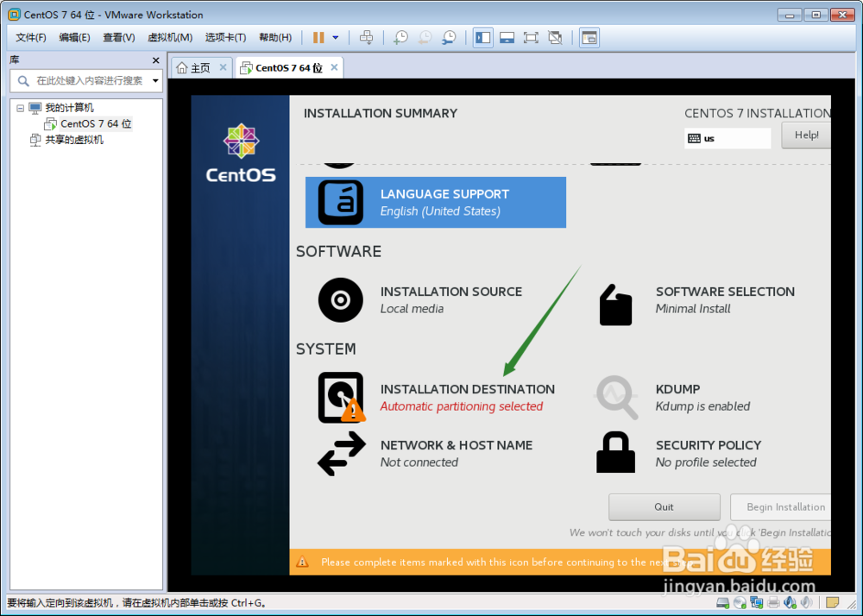The width and height of the screenshot is (863, 616).
Task: Click the Begin Installation button
Action: [780, 507]
